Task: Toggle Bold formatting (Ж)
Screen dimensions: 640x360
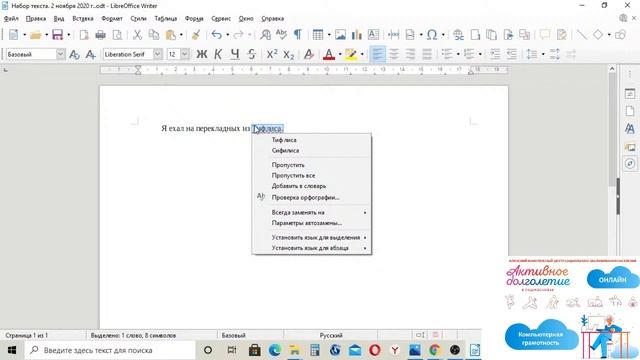Action: pos(202,54)
